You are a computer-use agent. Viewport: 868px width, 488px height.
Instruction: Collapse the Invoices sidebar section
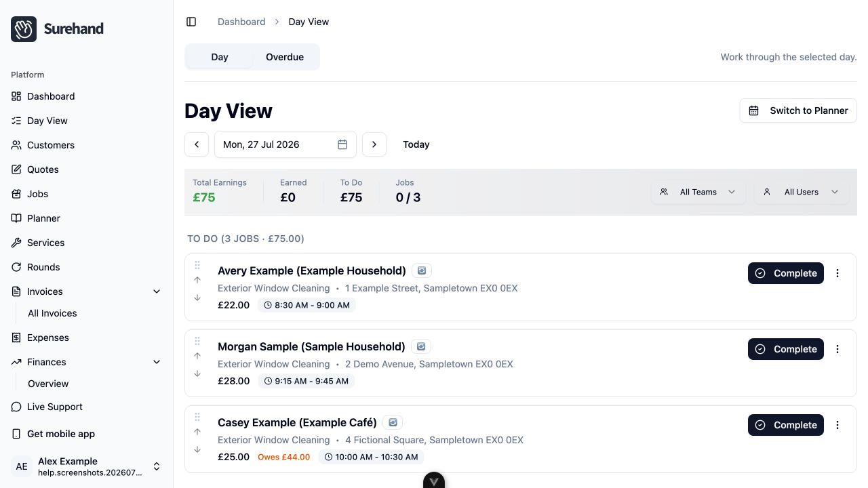click(157, 291)
